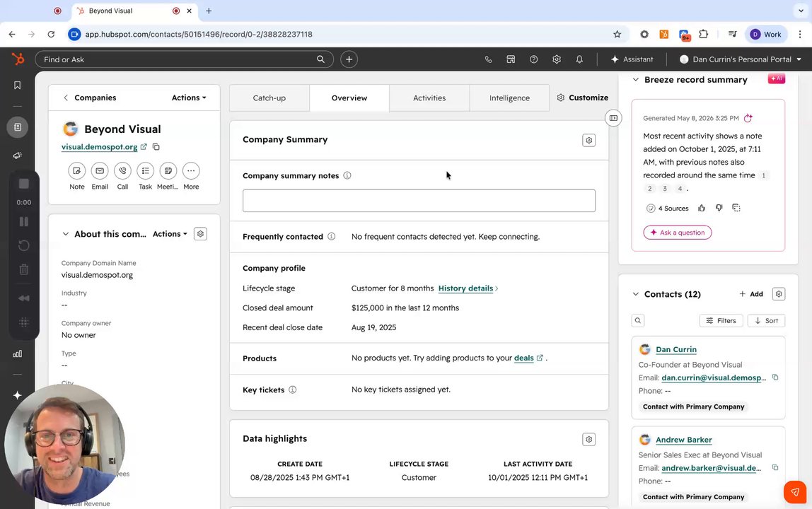Toggle the right sidebar collapse button
Image resolution: width=812 pixels, height=509 pixels.
pos(613,118)
